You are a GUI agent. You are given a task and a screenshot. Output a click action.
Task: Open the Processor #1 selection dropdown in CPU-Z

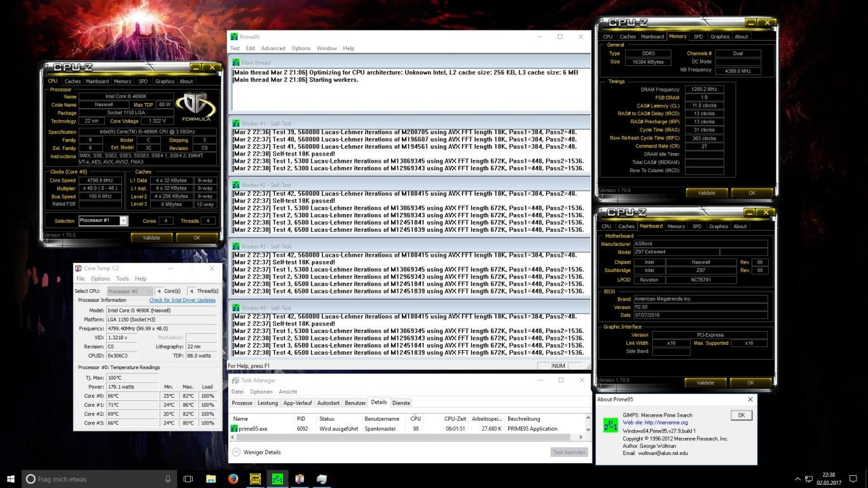tap(123, 220)
